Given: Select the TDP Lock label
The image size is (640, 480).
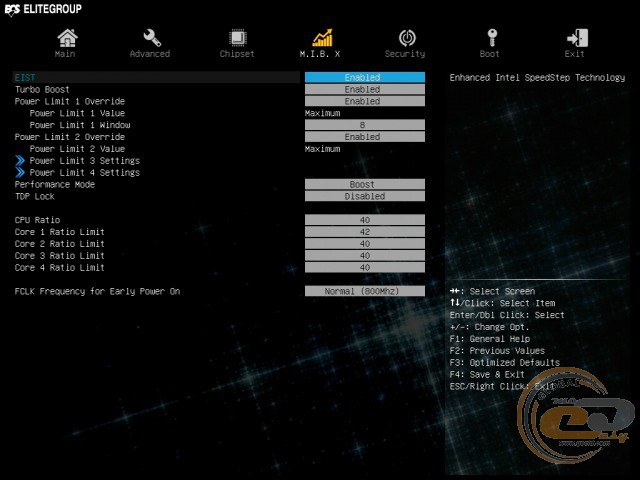Looking at the screenshot, I should point(35,196).
